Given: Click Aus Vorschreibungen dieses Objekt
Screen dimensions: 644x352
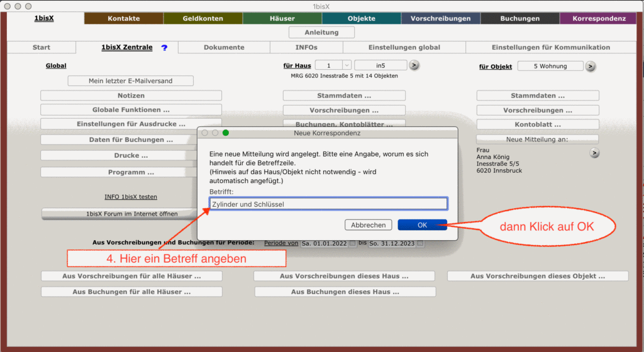Looking at the screenshot, I should tap(538, 276).
